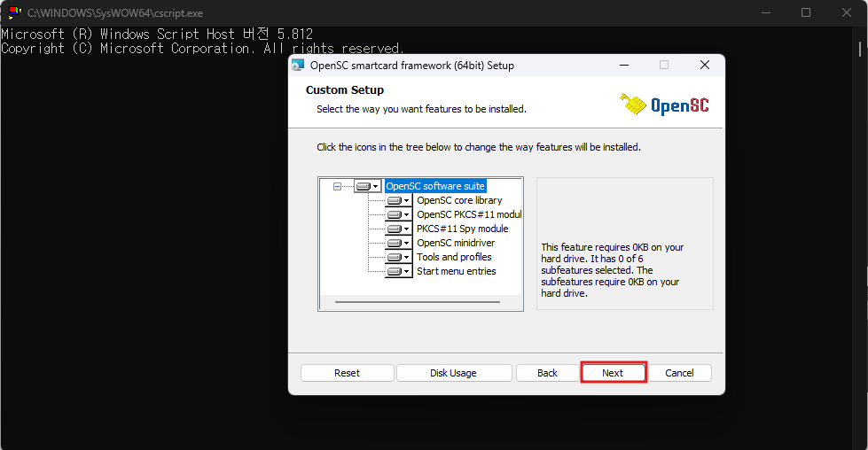
Task: Click the Reset button
Action: pyautogui.click(x=347, y=373)
